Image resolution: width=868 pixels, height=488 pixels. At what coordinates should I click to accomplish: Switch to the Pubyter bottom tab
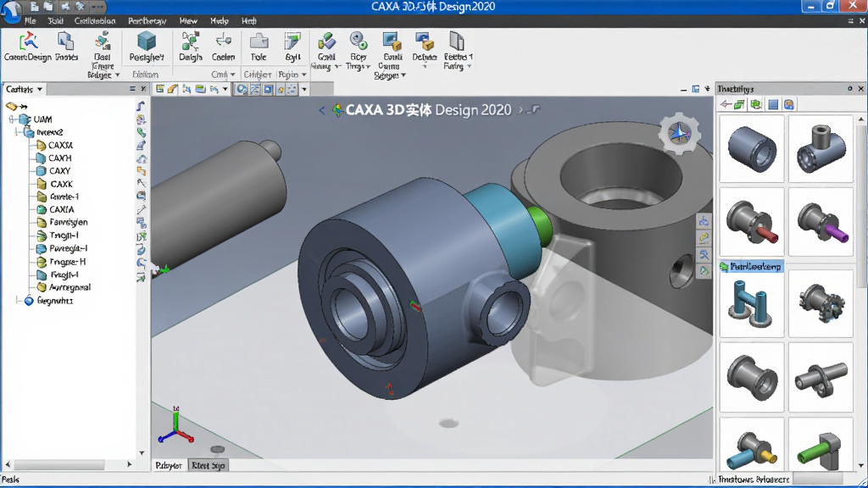pyautogui.click(x=169, y=465)
